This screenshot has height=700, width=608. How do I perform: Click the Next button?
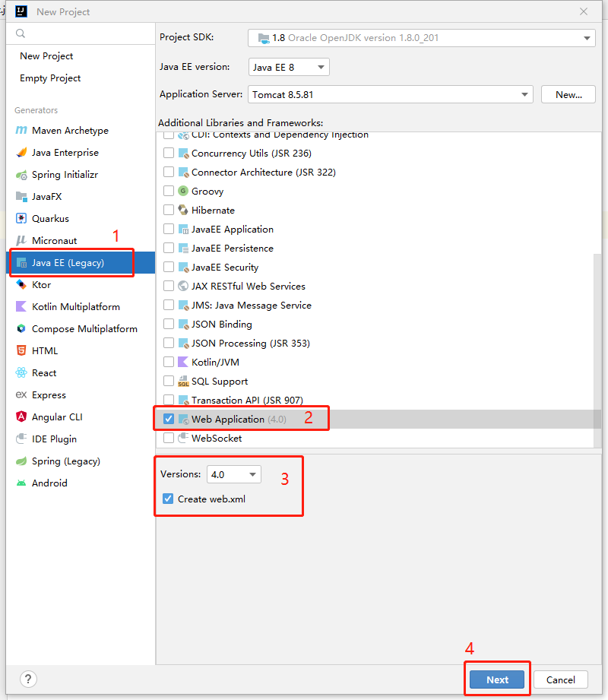pos(497,679)
